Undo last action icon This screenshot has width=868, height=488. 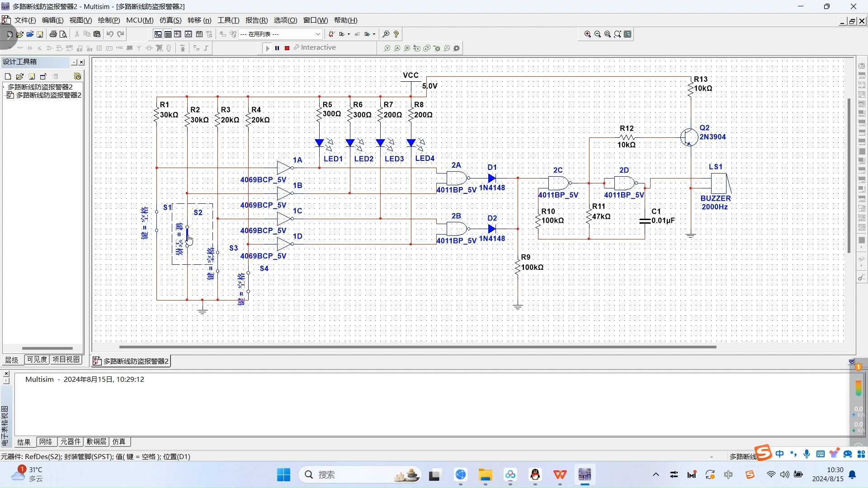point(110,34)
